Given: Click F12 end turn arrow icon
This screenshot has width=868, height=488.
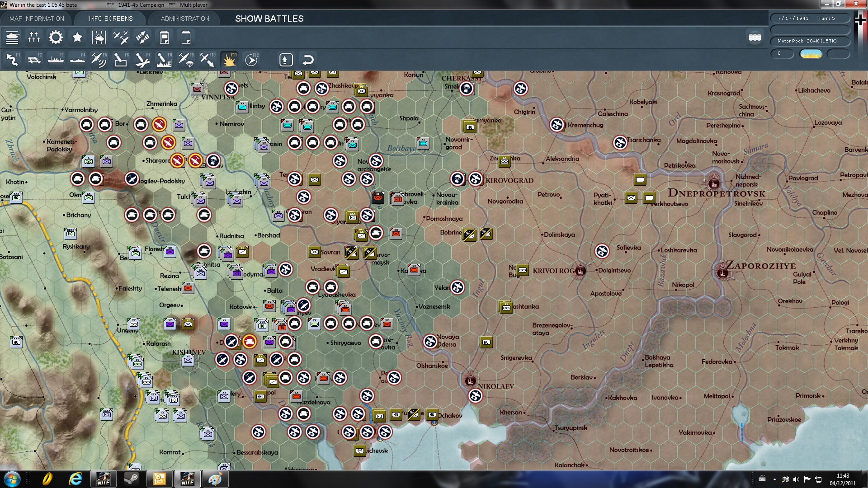Looking at the screenshot, I should (251, 60).
